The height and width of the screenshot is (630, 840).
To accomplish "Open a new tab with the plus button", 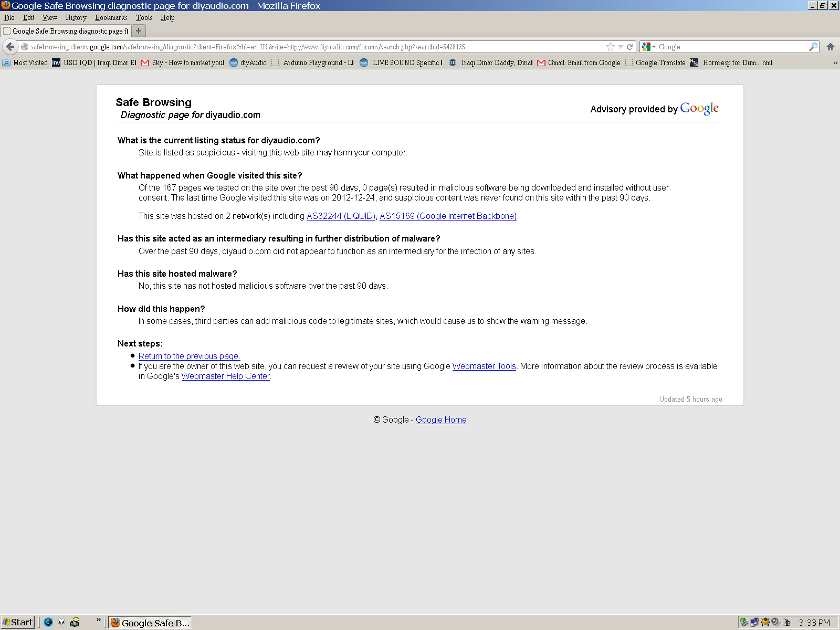I will pyautogui.click(x=139, y=31).
